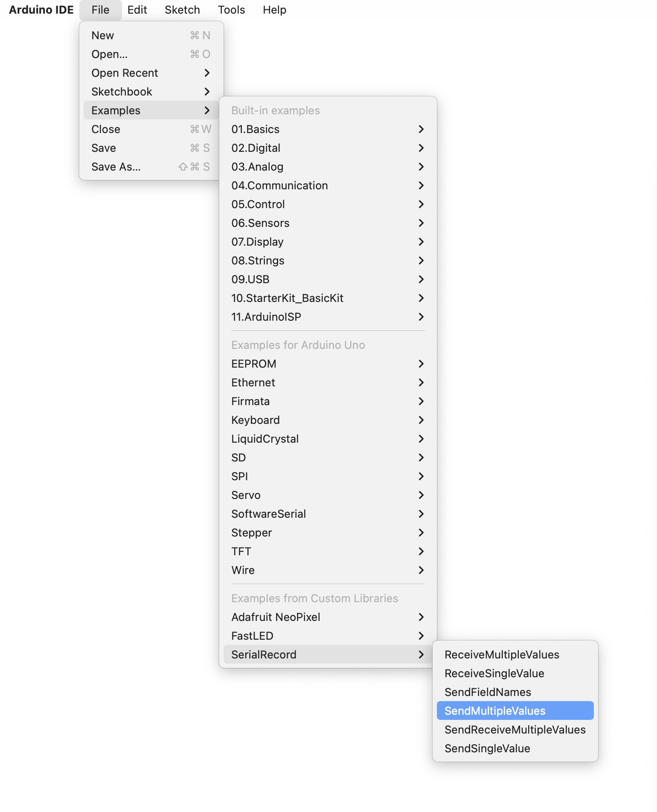This screenshot has width=657, height=812.
Task: Expand the 07.Display examples
Action: (x=328, y=242)
